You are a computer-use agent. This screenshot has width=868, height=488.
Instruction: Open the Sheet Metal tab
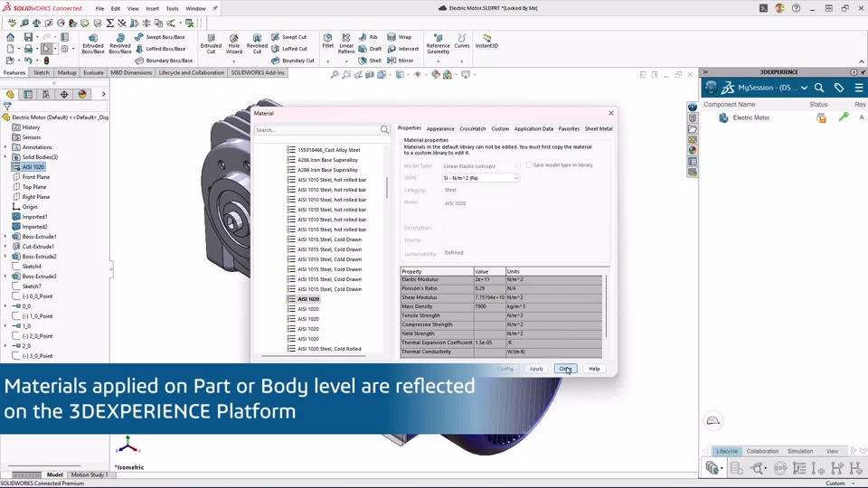[x=599, y=128]
